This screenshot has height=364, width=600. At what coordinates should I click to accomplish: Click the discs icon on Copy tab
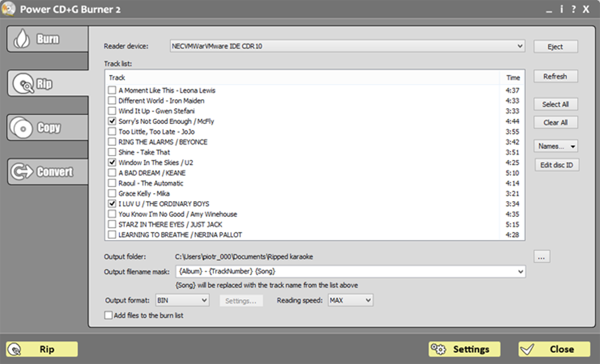click(20, 127)
